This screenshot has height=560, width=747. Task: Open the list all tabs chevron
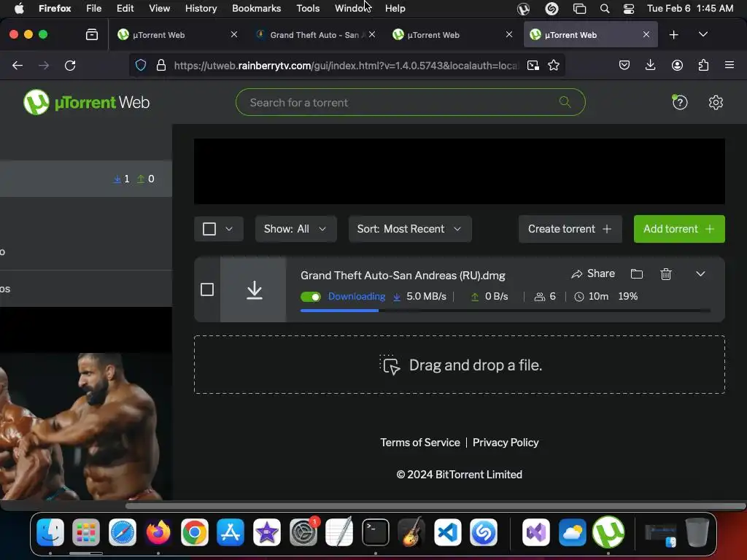(x=703, y=35)
